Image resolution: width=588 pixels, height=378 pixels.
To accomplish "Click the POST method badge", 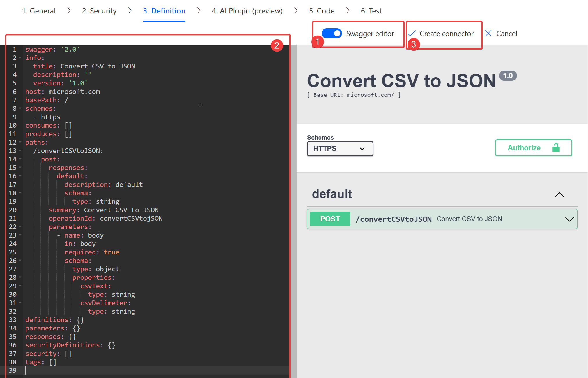I will point(330,219).
